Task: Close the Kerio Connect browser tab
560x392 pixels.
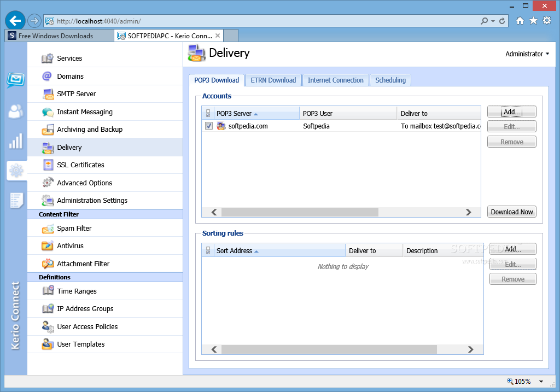Action: click(x=218, y=36)
